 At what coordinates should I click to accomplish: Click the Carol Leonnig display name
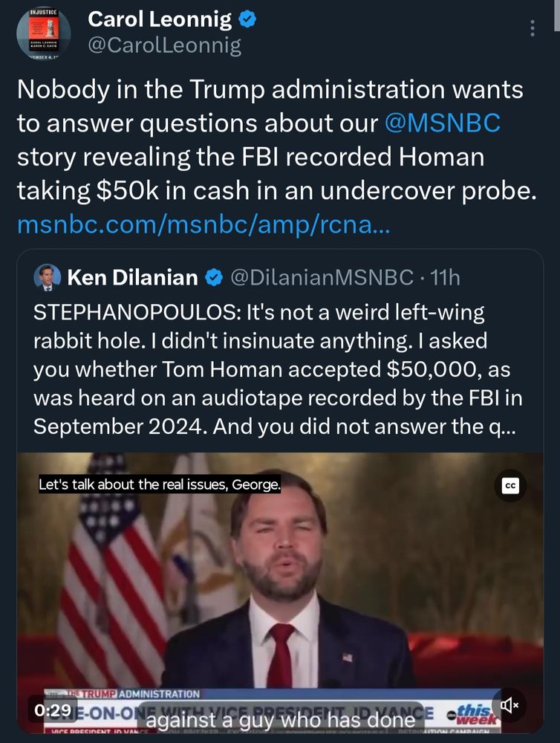pos(160,20)
